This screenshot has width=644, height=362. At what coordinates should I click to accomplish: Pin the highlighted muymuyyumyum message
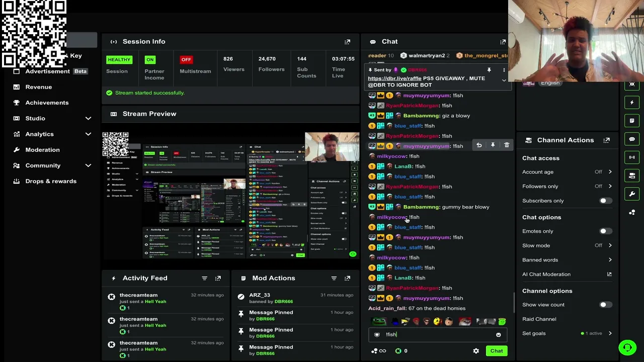493,145
